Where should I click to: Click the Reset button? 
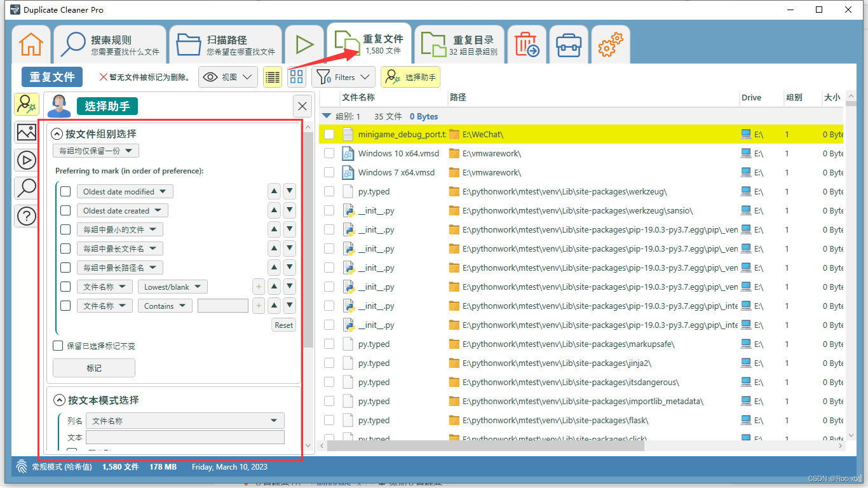283,325
